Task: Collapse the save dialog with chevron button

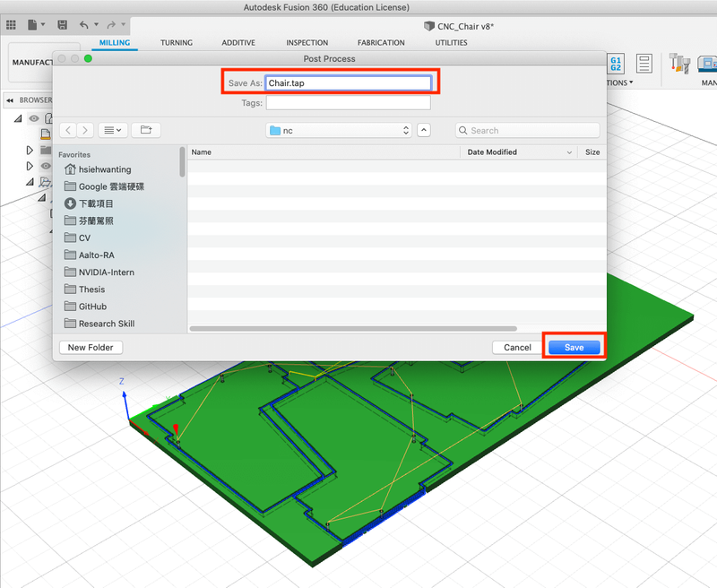Action: click(x=424, y=130)
